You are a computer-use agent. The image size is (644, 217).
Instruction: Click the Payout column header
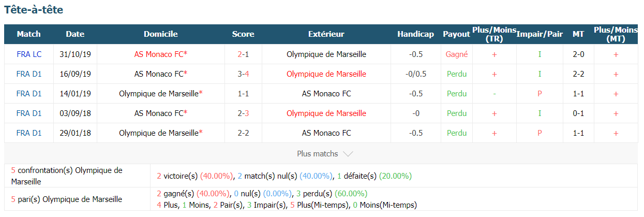point(456,34)
